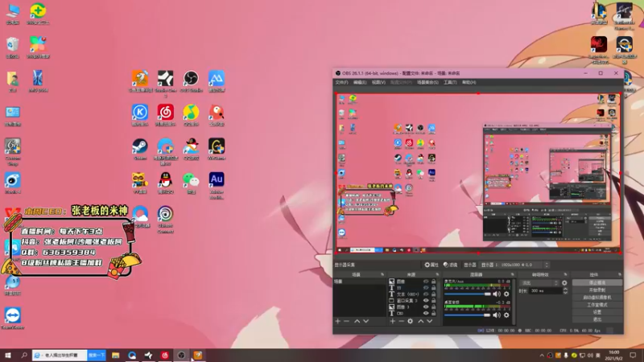Open the OBS Studio desktop shortcut
The image size is (644, 362).
coord(191,81)
